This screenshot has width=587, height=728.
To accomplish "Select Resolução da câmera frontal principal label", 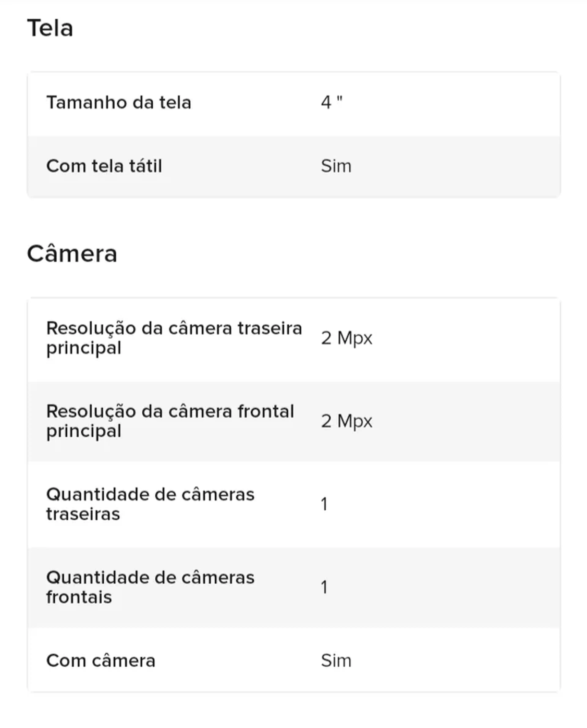I will (170, 421).
